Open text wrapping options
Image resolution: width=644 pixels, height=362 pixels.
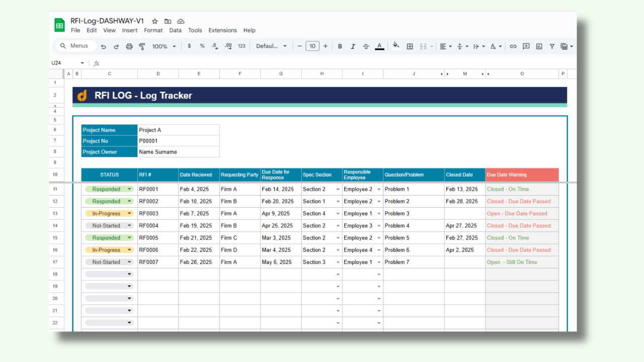(479, 46)
